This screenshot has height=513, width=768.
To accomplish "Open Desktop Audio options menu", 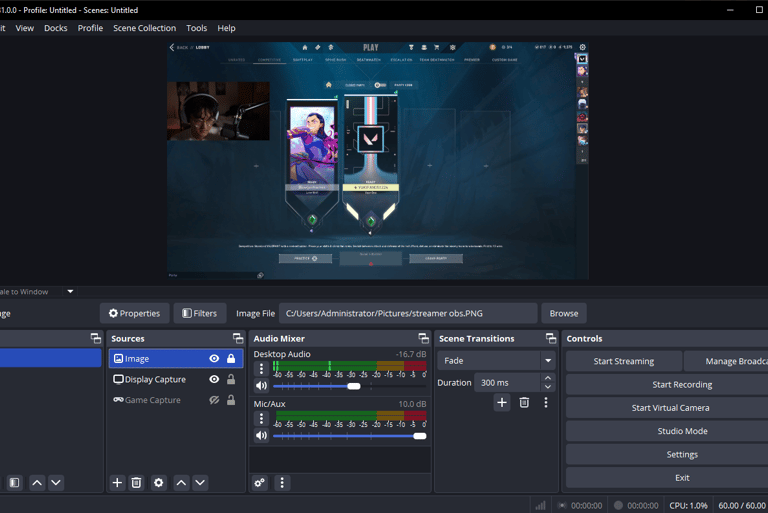I will click(261, 368).
